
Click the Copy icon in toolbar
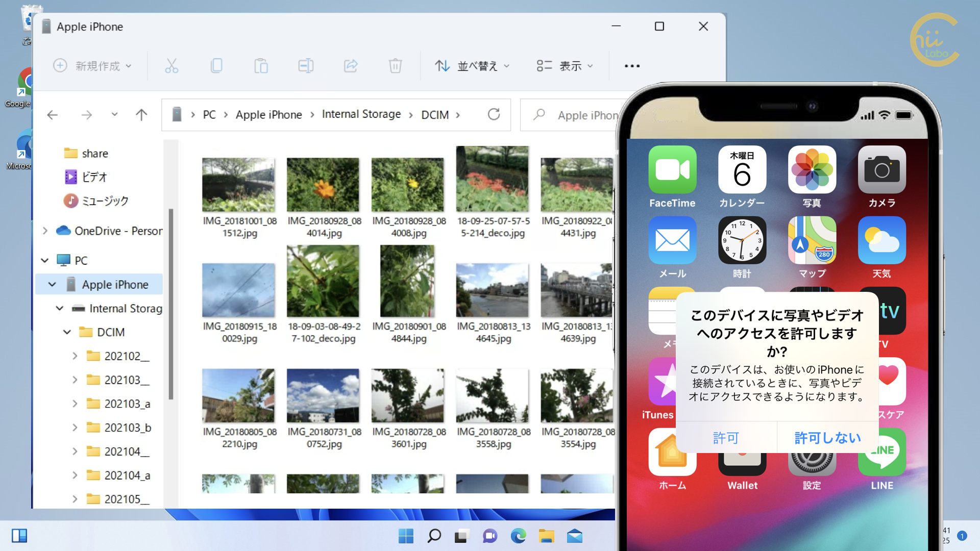point(216,66)
